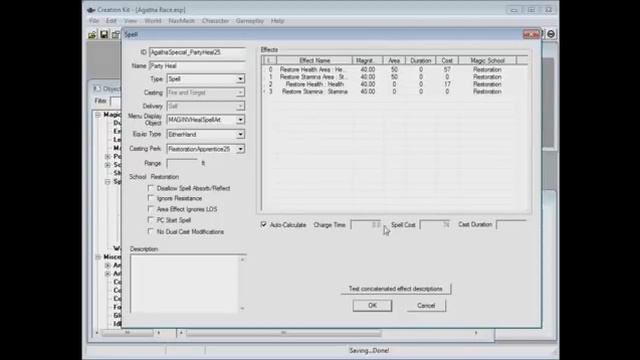This screenshot has width=640, height=360.
Task: Click the save plugin toolbar icon
Action: coord(104,35)
